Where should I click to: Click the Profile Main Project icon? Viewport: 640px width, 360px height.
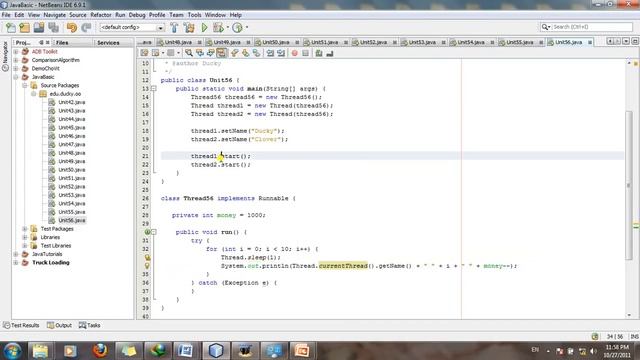click(x=237, y=28)
